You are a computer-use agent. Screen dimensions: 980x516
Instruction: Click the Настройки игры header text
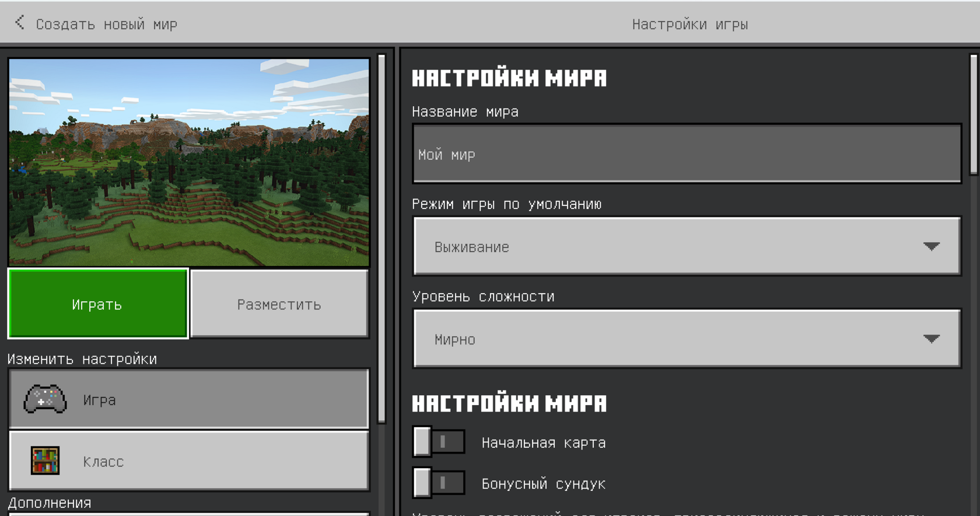pyautogui.click(x=690, y=25)
